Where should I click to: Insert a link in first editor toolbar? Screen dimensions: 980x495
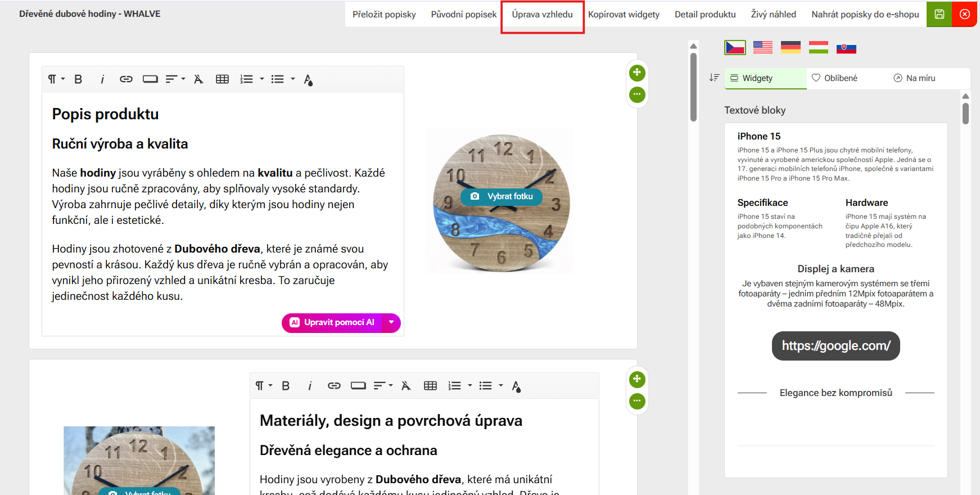point(126,79)
